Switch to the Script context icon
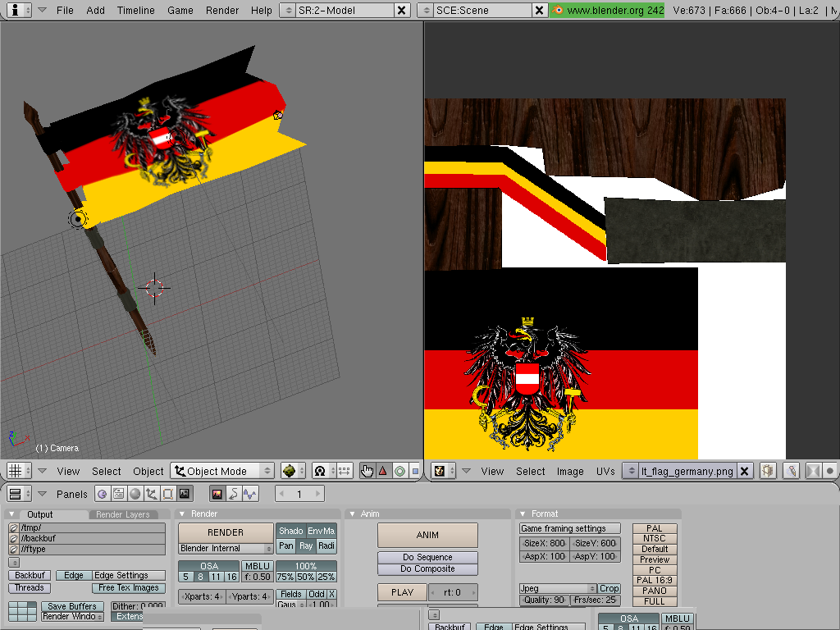 click(118, 493)
